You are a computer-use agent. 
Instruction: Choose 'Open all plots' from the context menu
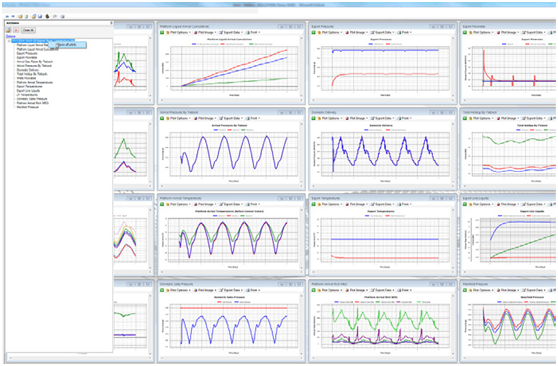click(x=67, y=45)
